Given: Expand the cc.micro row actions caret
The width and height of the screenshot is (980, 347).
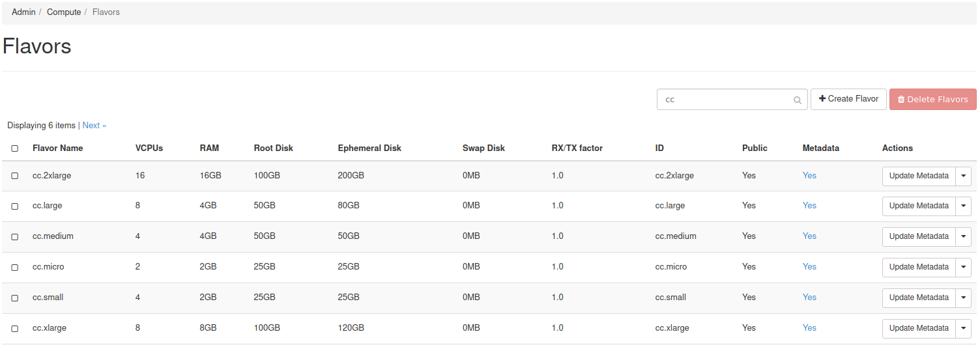Looking at the screenshot, I should pyautogui.click(x=963, y=268).
